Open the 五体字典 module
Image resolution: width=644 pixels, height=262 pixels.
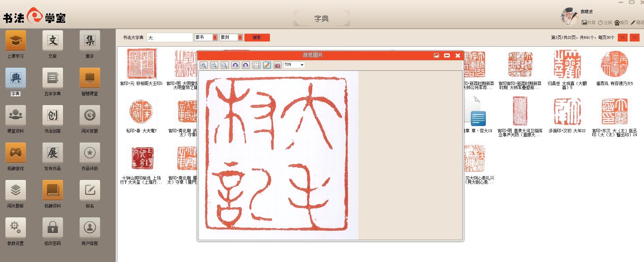53,78
